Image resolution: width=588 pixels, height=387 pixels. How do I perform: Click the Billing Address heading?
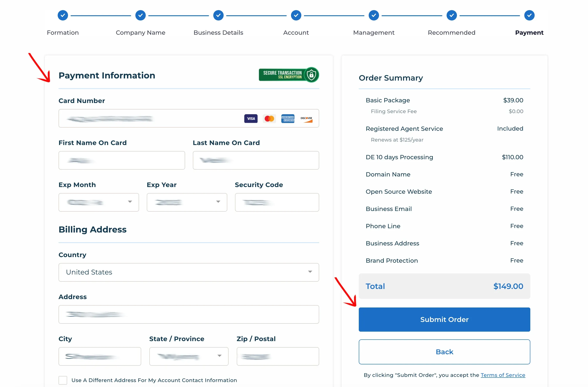tap(92, 230)
